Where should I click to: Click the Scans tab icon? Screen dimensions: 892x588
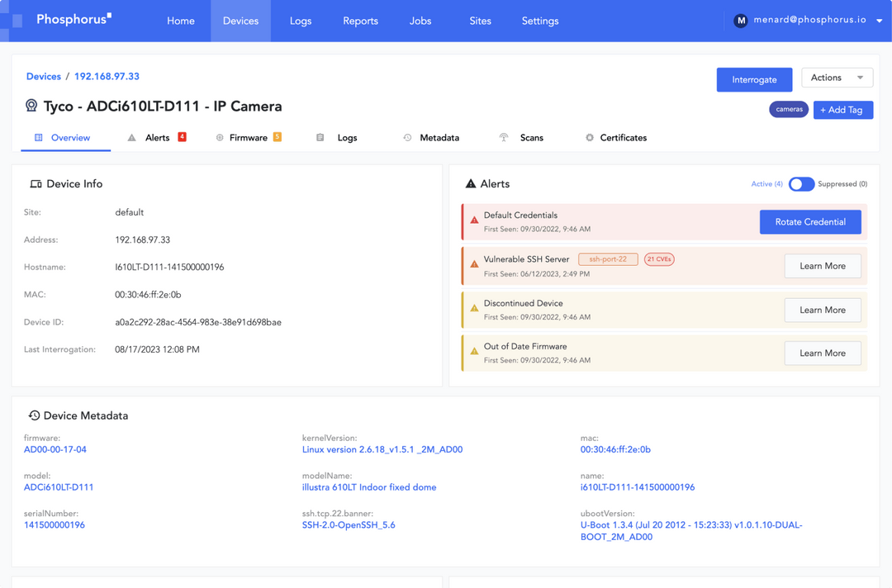pyautogui.click(x=504, y=137)
